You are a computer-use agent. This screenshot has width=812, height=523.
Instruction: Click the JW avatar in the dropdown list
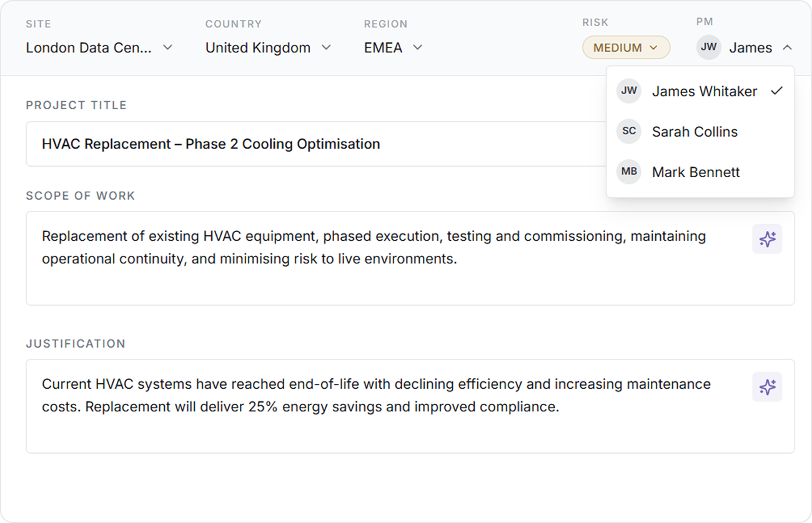628,91
